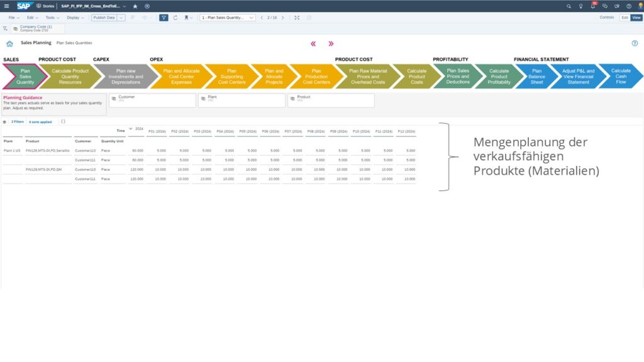Click the 'Plan Balance Sheet' process step

[536, 76]
